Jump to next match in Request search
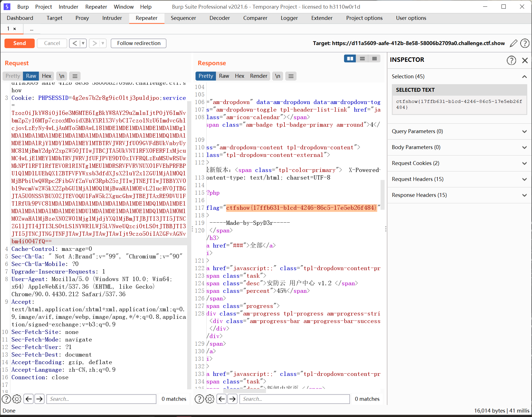 tap(39, 399)
